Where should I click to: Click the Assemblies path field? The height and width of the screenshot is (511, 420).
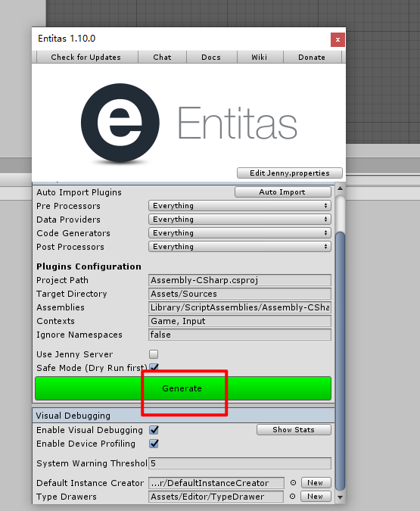pyautogui.click(x=240, y=307)
